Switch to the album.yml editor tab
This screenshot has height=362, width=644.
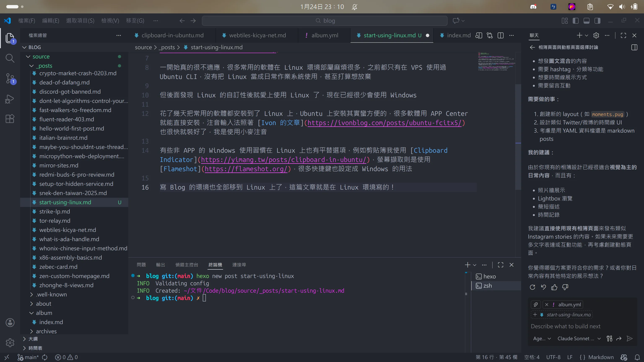pyautogui.click(x=325, y=35)
